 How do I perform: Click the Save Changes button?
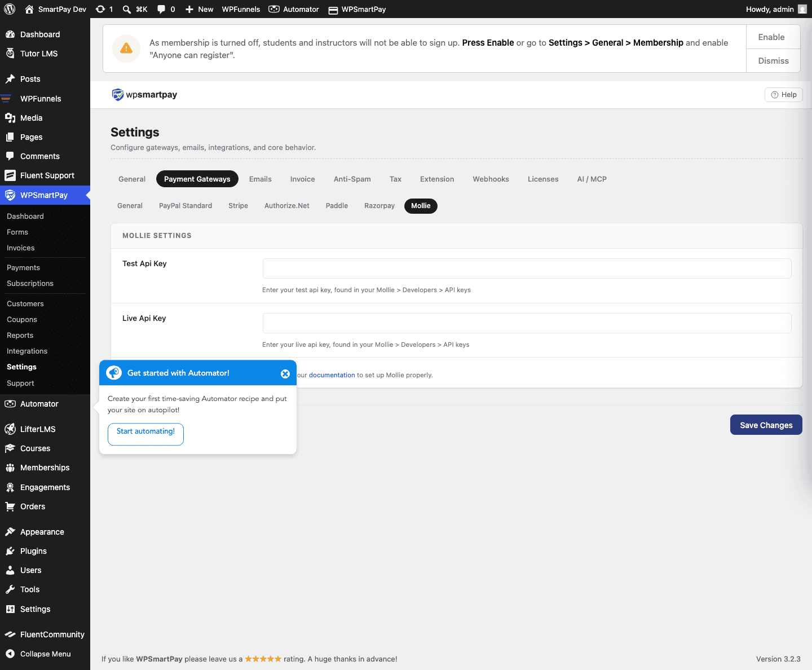pos(766,425)
